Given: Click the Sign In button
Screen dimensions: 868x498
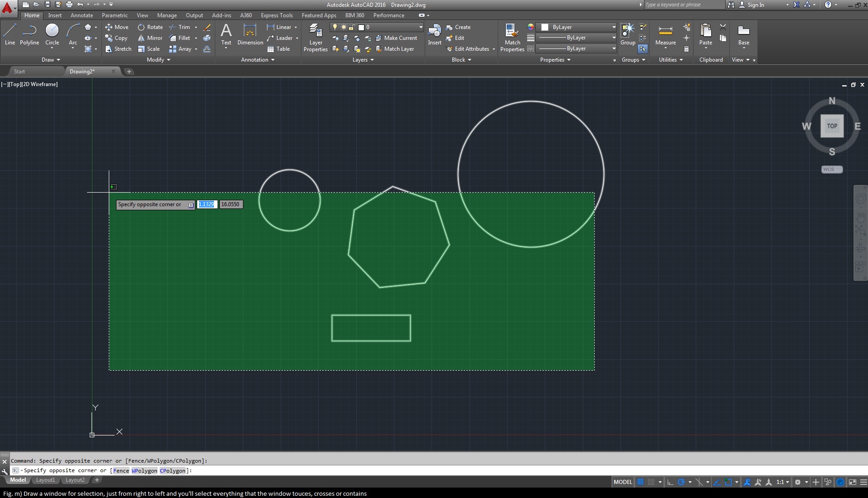Looking at the screenshot, I should (x=755, y=5).
